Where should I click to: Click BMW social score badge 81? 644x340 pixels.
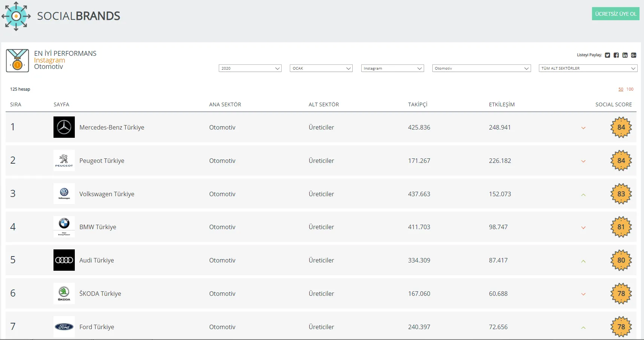tap(621, 227)
